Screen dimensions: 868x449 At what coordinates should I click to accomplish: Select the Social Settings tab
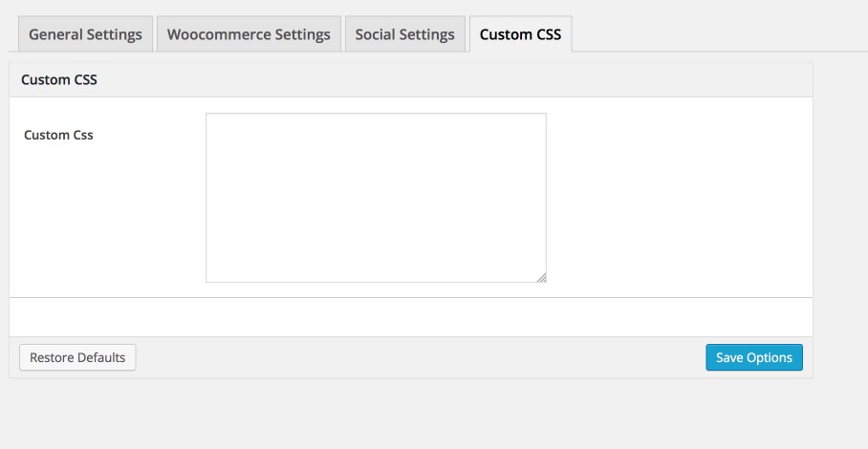point(404,34)
